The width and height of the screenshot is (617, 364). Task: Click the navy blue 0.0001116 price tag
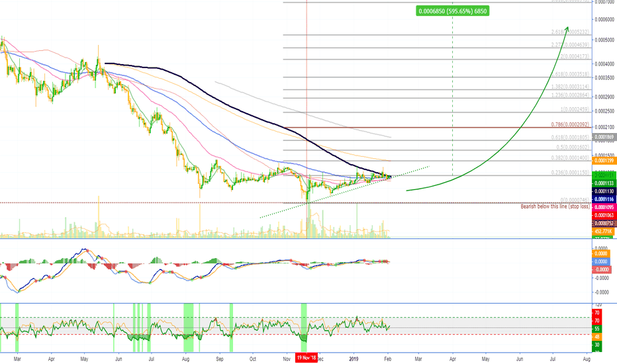(x=604, y=199)
